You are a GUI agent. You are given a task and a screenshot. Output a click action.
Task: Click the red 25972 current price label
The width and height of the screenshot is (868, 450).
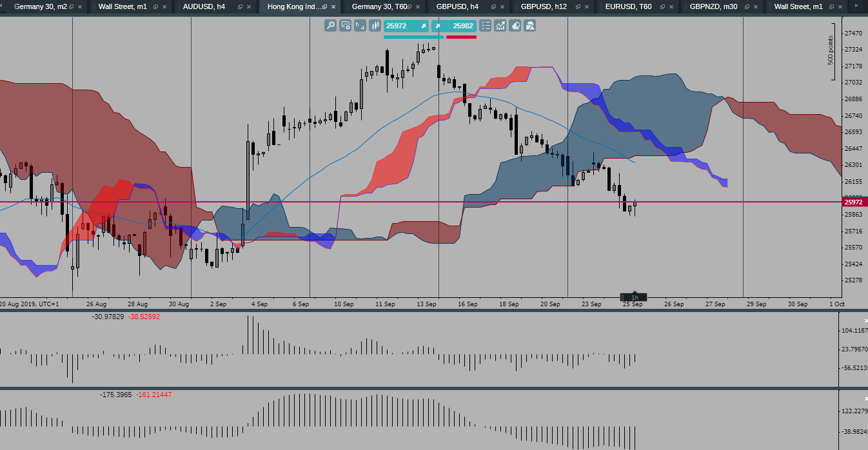click(854, 202)
